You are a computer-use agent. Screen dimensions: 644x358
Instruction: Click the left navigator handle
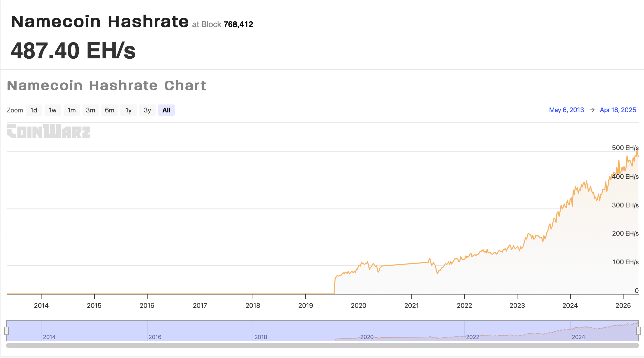tap(6, 331)
